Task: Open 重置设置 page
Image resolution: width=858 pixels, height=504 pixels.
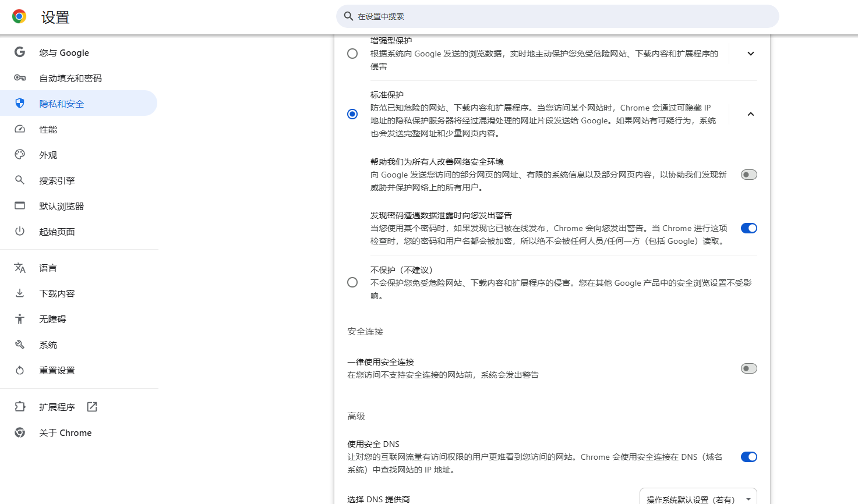Action: 79,370
